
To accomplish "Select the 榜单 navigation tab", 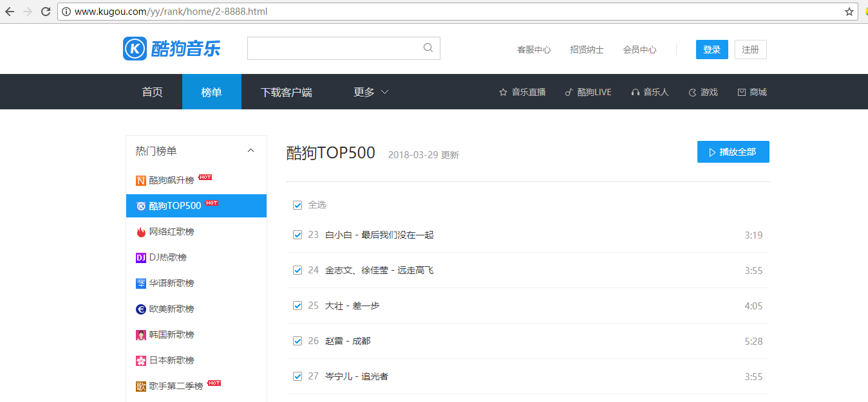I will 212,92.
